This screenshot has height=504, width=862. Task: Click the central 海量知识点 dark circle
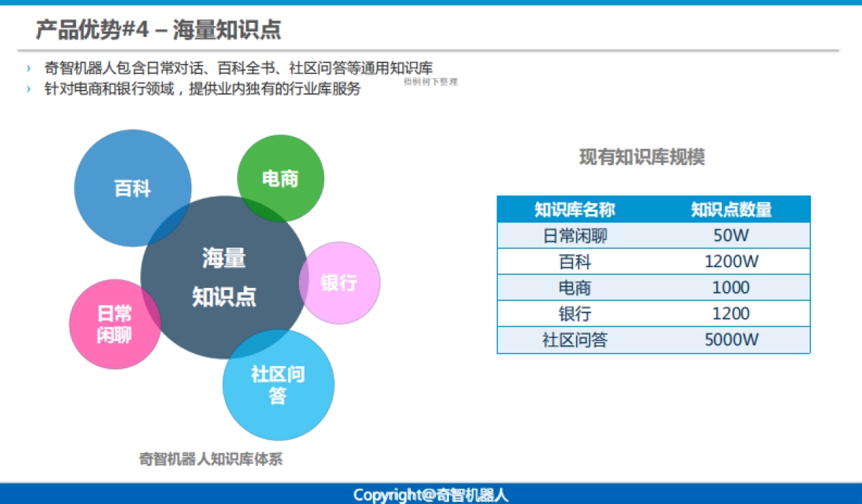point(223,276)
